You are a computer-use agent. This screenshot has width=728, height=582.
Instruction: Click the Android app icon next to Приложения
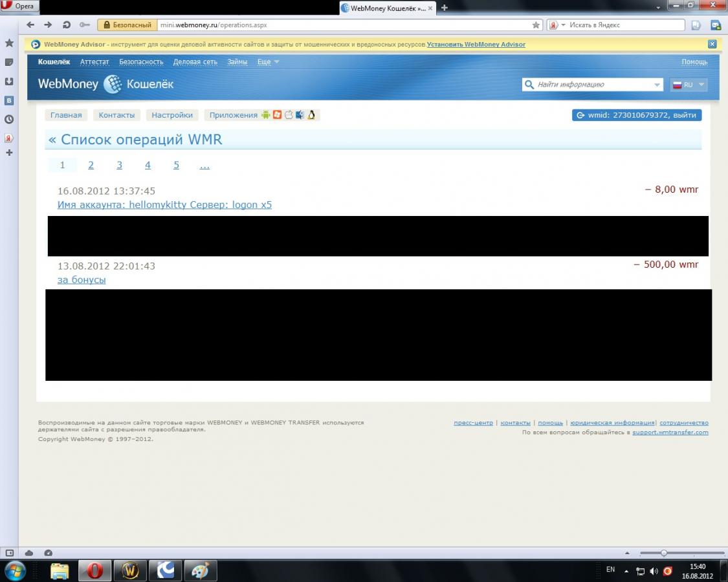click(265, 115)
